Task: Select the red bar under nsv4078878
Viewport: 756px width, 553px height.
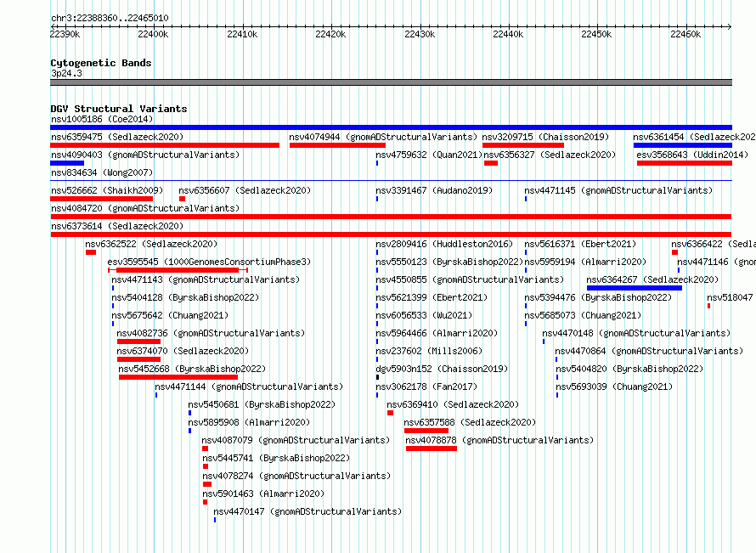Action: [432, 449]
